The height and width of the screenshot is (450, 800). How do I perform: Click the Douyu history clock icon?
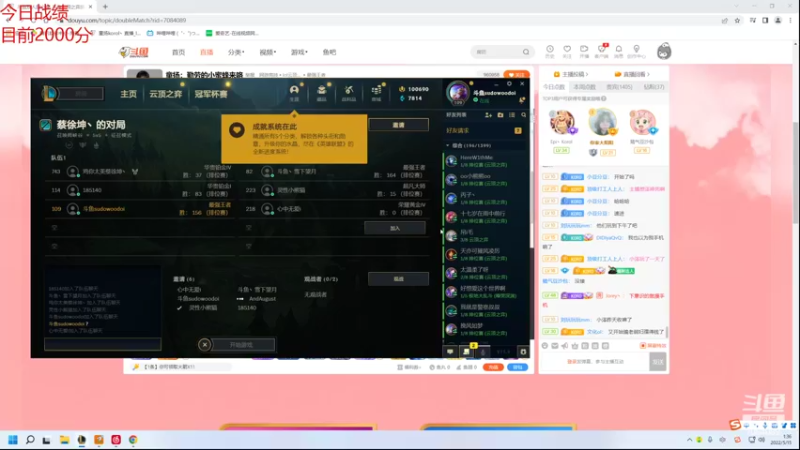tap(550, 51)
